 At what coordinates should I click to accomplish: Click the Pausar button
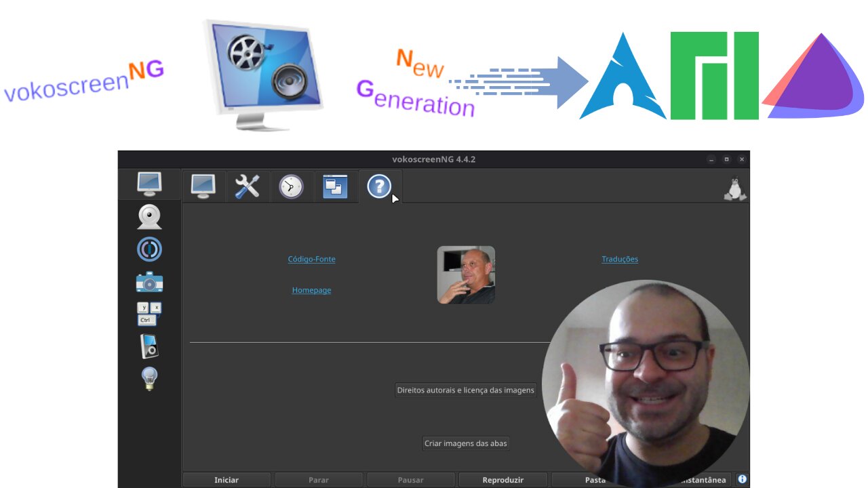pos(411,479)
